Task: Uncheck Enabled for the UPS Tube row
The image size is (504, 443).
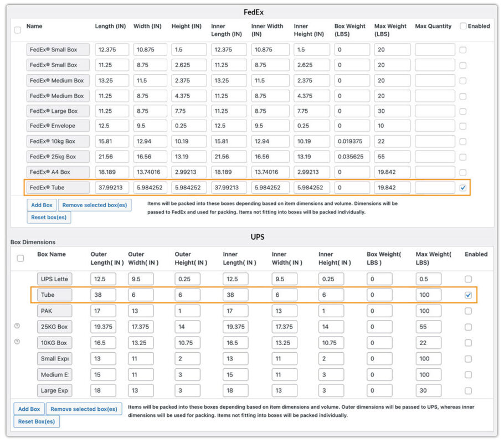Action: tap(469, 295)
